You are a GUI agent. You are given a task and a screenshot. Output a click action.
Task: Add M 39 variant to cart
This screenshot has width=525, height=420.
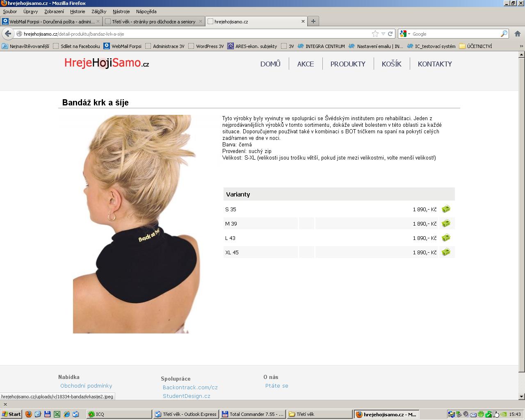[x=446, y=224]
